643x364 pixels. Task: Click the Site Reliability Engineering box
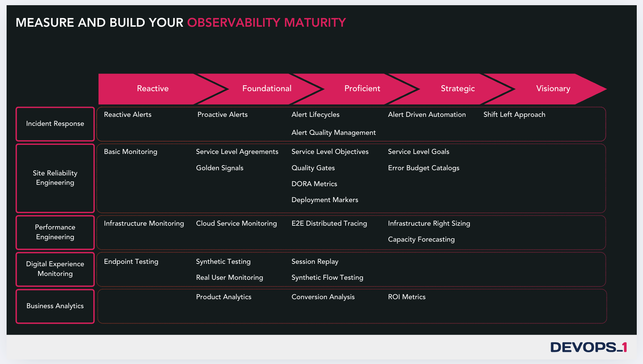(x=55, y=178)
